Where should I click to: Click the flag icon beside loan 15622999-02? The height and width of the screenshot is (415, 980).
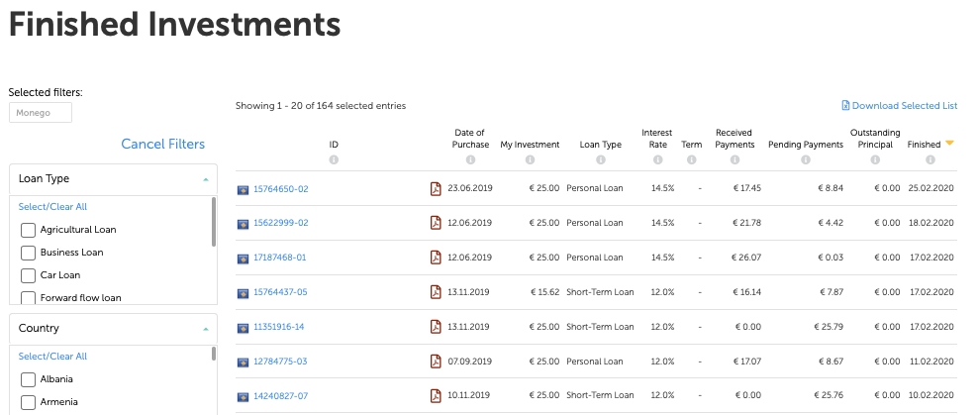tap(243, 223)
